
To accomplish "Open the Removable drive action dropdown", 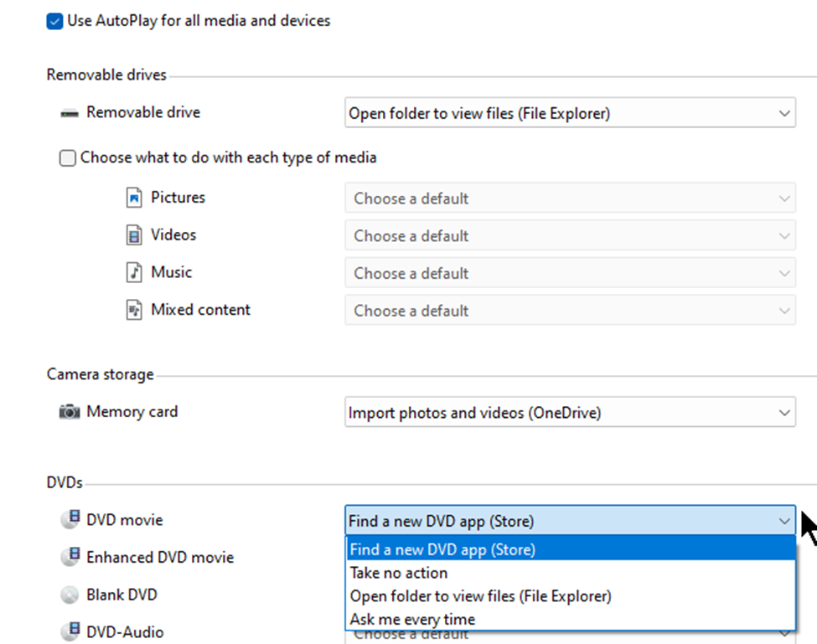I will click(570, 113).
